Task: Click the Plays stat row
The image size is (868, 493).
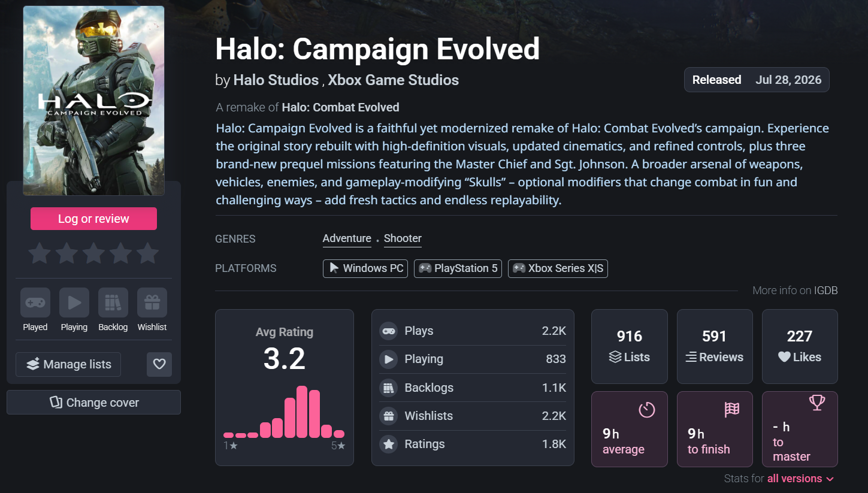Action: (473, 331)
